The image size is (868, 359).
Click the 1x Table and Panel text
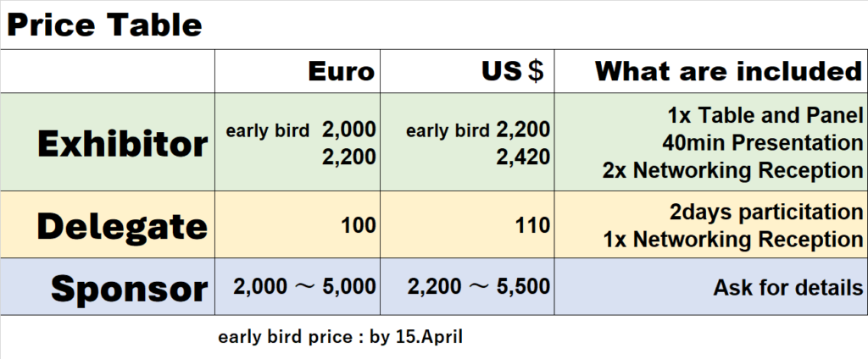(765, 116)
